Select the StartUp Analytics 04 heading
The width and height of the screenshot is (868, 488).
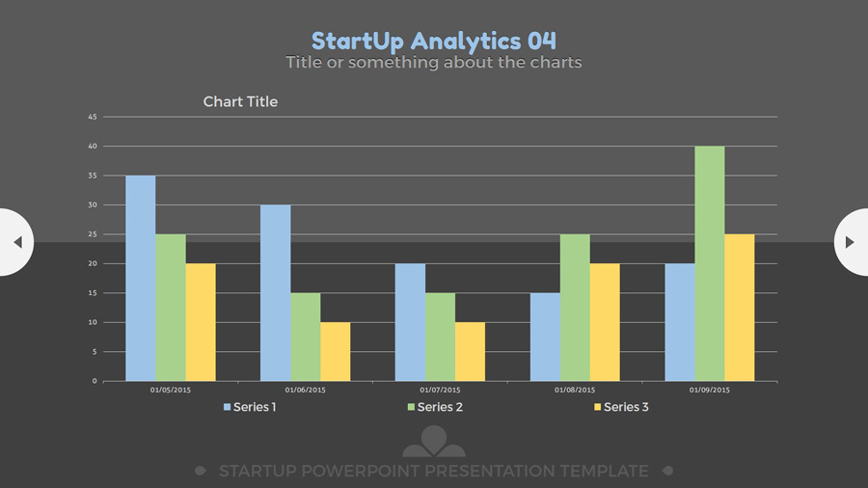point(434,41)
